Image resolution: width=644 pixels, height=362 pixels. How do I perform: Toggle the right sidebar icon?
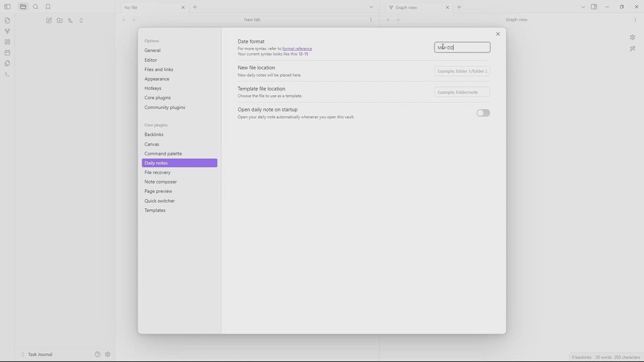[594, 7]
